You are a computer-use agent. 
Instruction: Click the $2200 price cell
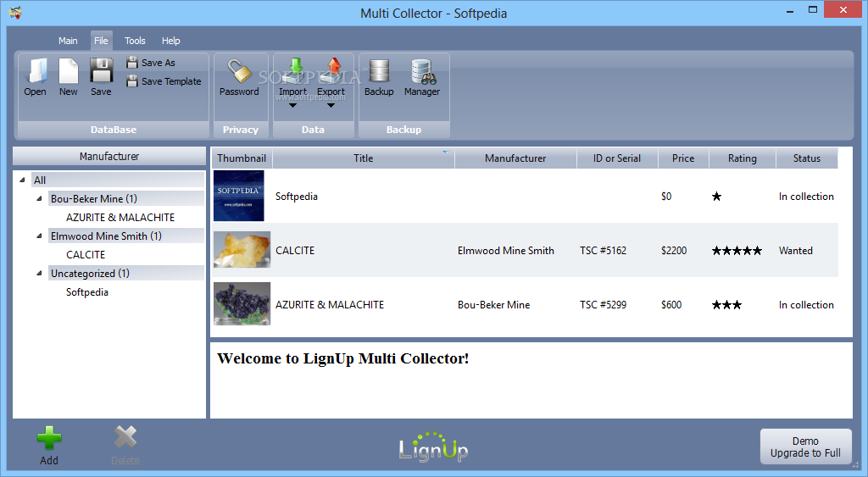[674, 251]
